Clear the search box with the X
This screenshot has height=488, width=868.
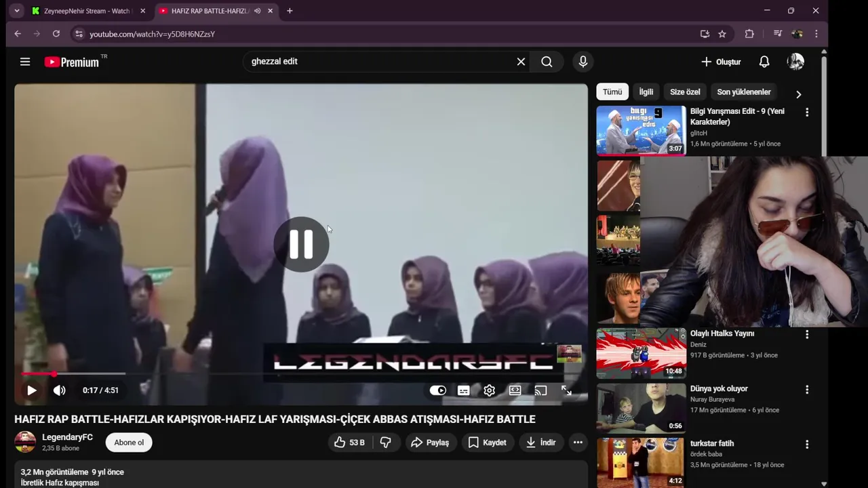(521, 62)
